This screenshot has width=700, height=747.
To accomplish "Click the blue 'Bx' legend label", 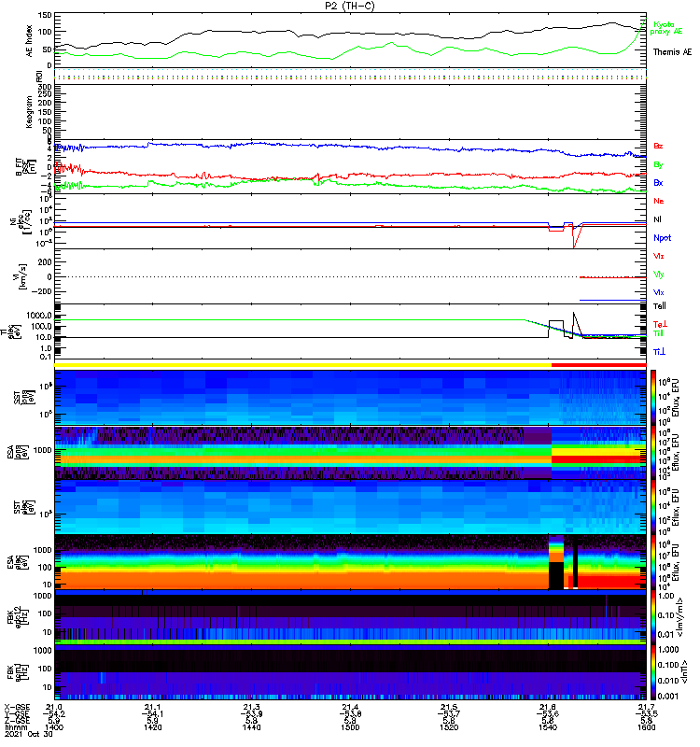I will pos(658,182).
